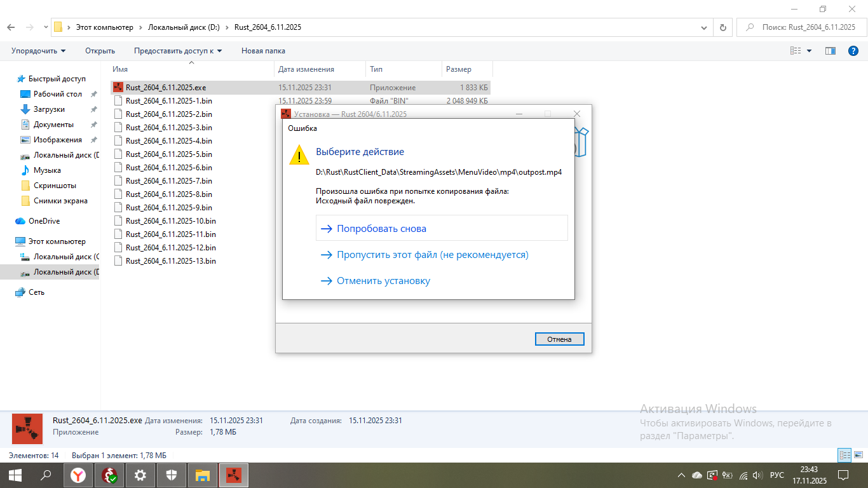Open Settings gear in the taskbar
The width and height of the screenshot is (868, 488).
tap(140, 475)
